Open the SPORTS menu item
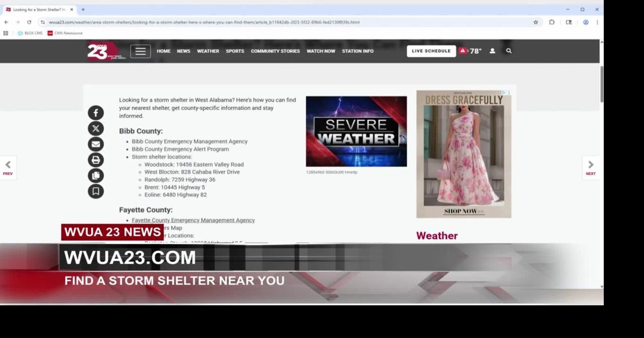 point(235,51)
